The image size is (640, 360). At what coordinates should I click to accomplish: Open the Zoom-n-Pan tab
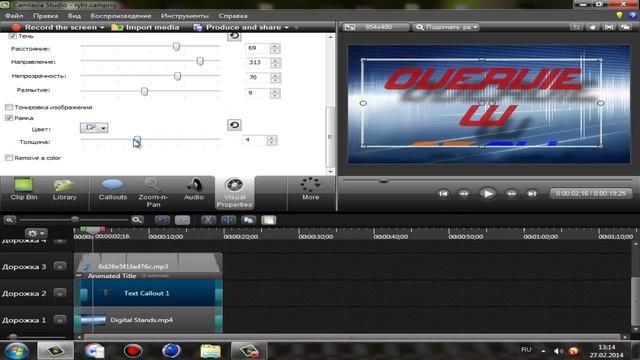point(153,193)
